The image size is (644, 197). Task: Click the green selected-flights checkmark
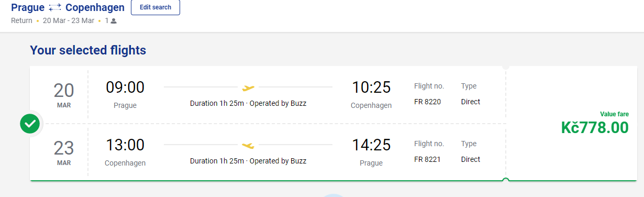click(x=30, y=124)
